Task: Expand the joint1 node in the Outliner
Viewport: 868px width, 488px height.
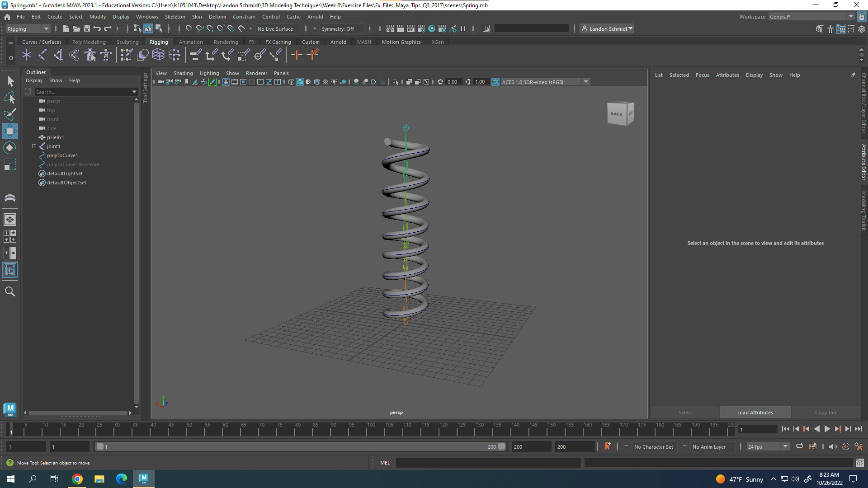Action: pyautogui.click(x=34, y=146)
